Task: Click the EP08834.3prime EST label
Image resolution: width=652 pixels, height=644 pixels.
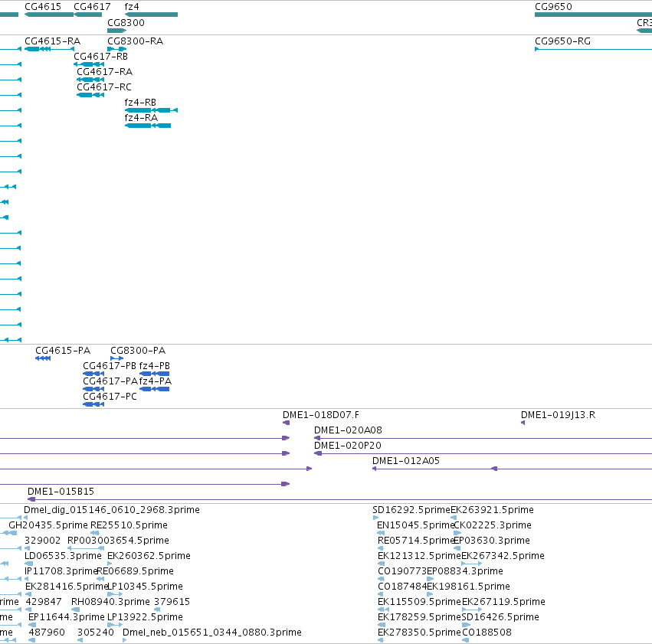Action: tap(465, 571)
